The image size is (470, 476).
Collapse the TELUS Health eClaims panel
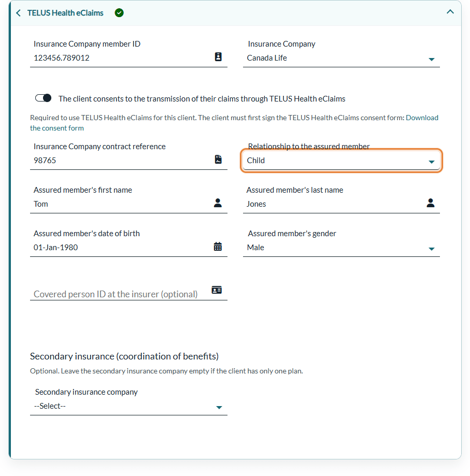coord(450,12)
